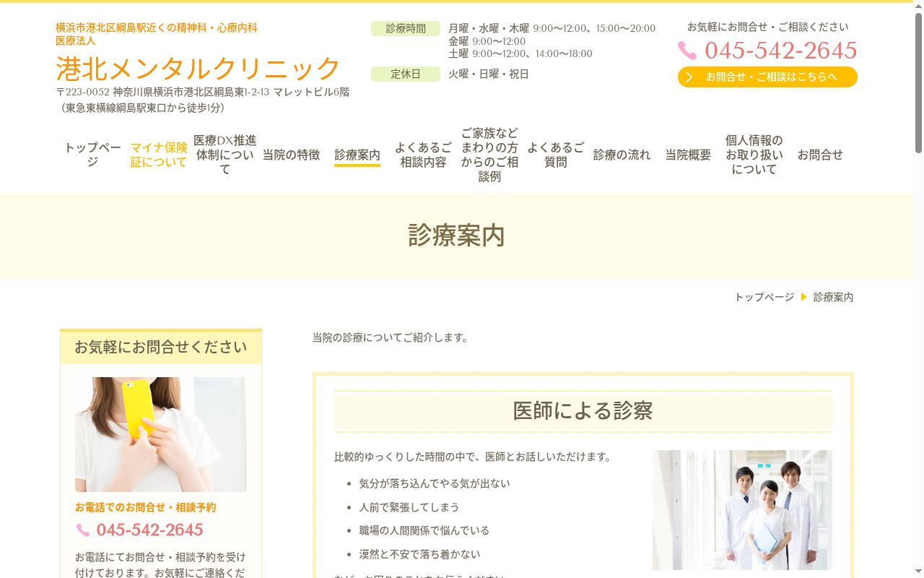
Task: Click sidebar phone number 045-542-2645
Action: [x=150, y=530]
